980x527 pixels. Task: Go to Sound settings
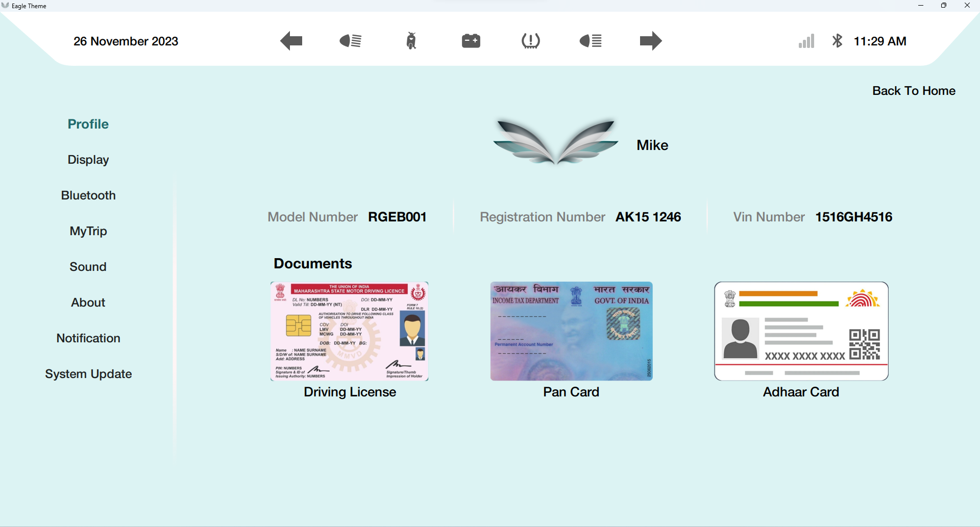click(x=88, y=267)
